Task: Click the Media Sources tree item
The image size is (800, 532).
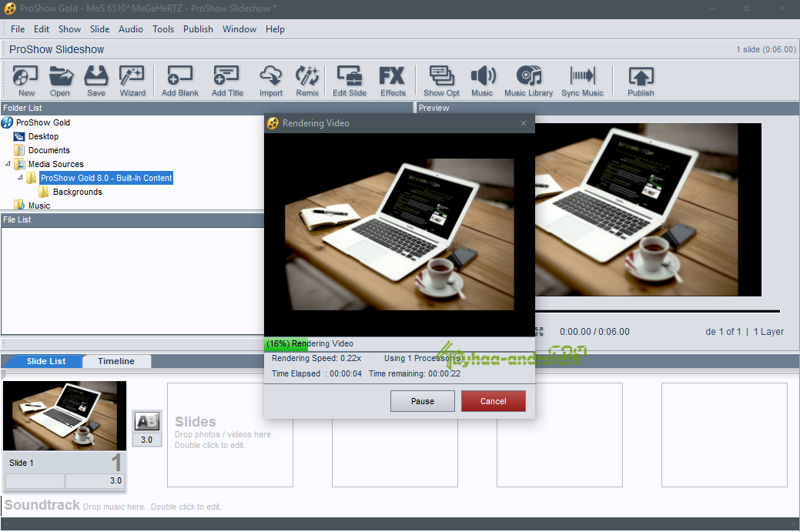Action: point(56,164)
